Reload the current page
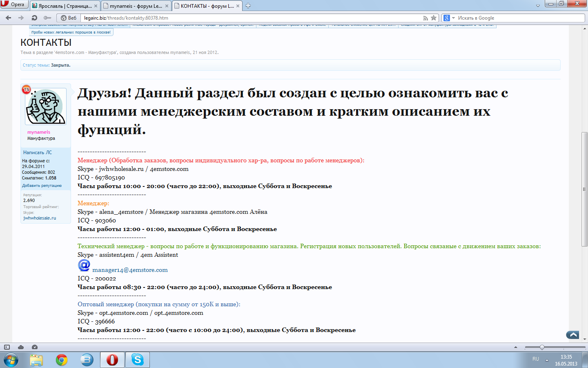This screenshot has height=368, width=588. [34, 18]
